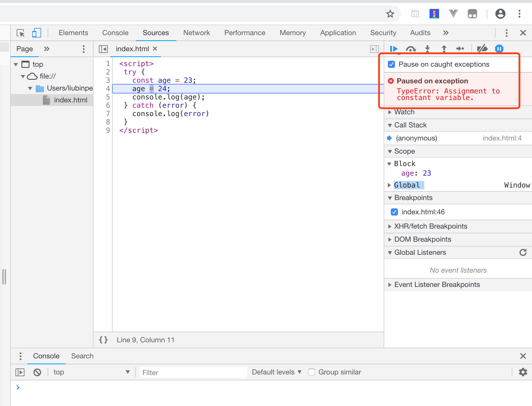The height and width of the screenshot is (406, 532).
Task: Click the inspect element selector icon
Action: [x=21, y=33]
